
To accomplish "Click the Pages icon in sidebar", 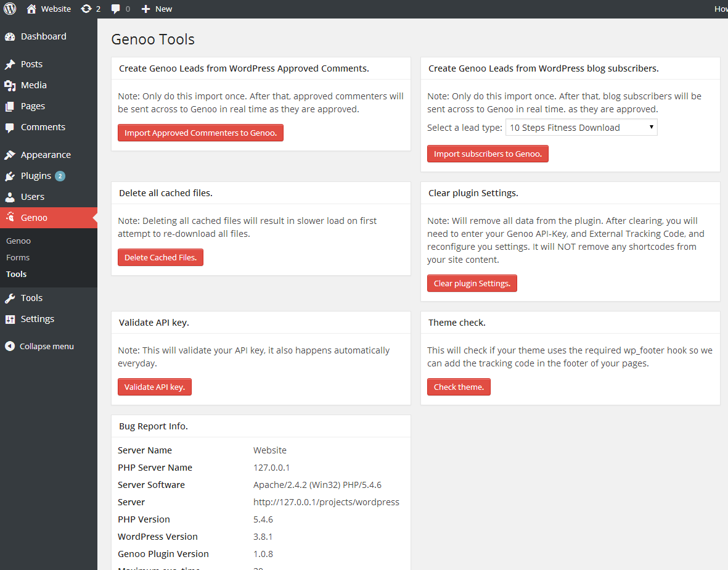I will [10, 106].
